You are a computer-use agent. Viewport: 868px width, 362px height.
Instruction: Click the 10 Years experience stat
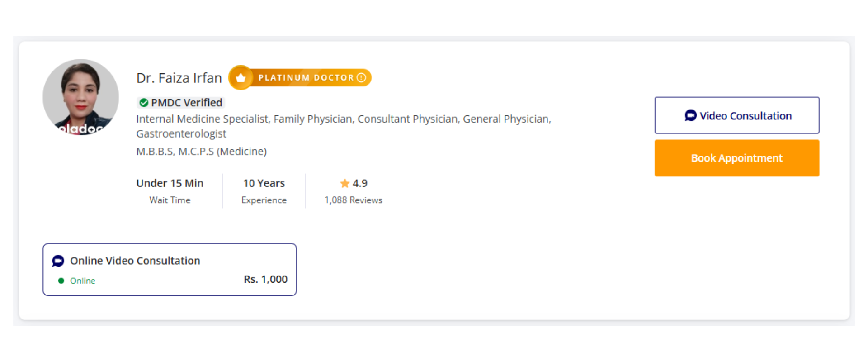pyautogui.click(x=264, y=183)
